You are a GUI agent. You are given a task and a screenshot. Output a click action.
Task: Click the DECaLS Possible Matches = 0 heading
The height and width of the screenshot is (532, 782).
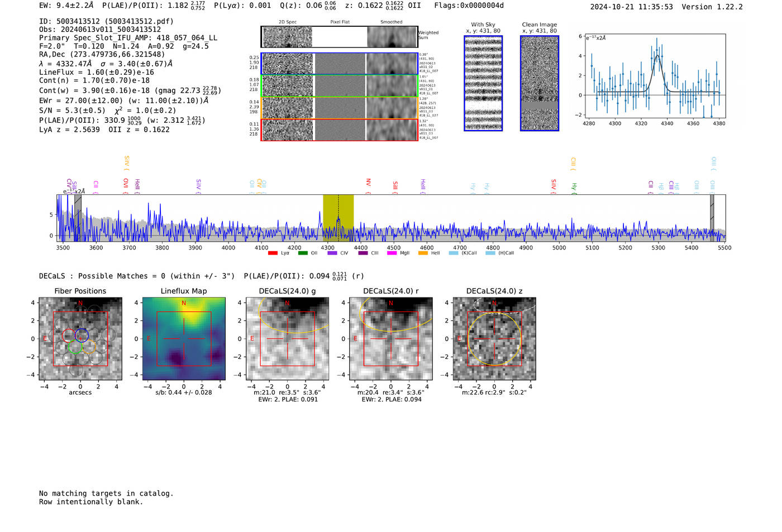click(x=137, y=276)
